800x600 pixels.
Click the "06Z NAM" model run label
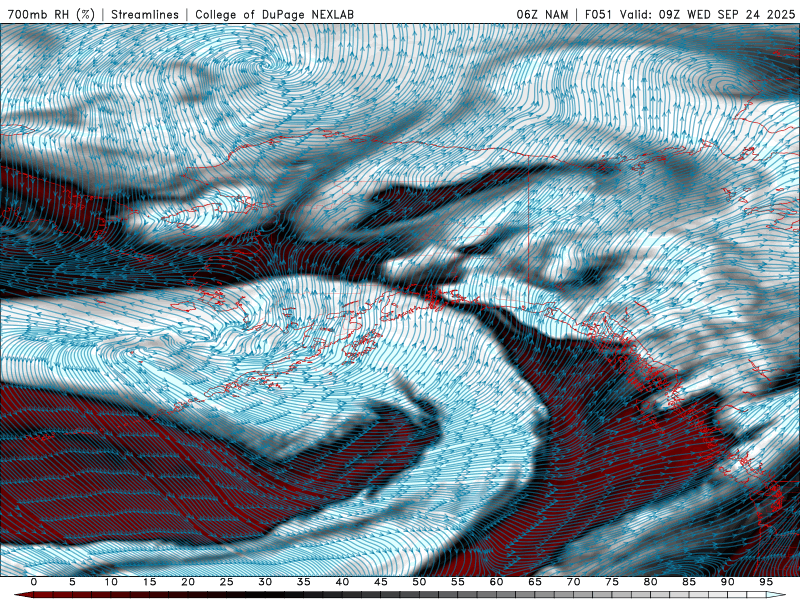[x=542, y=14]
